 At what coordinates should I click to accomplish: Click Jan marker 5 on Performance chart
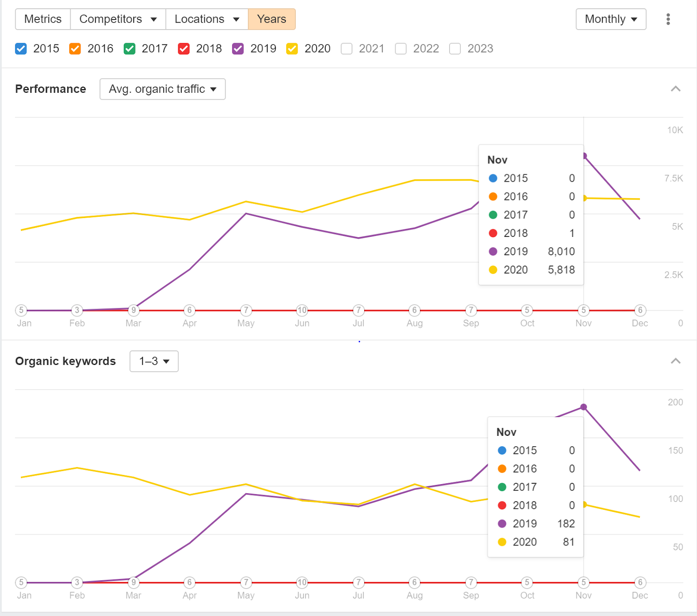pos(21,310)
